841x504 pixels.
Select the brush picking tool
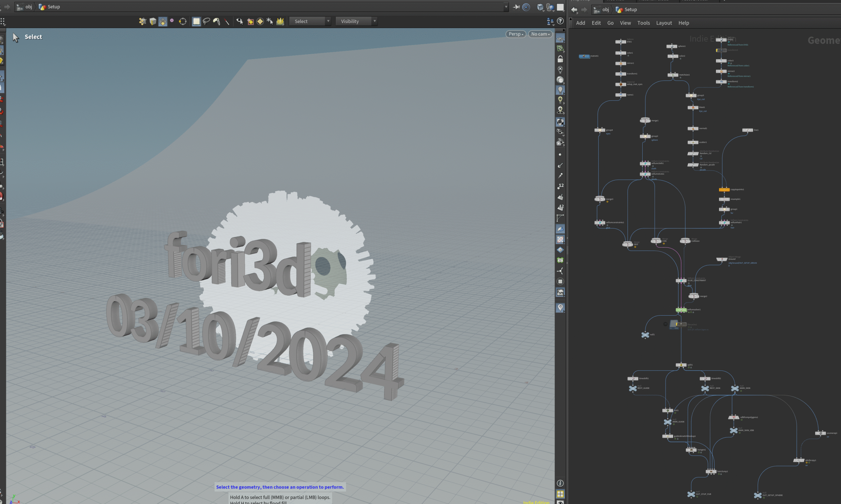pyautogui.click(x=216, y=21)
